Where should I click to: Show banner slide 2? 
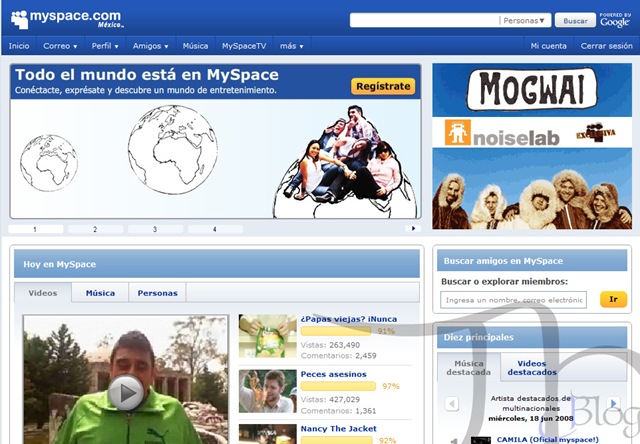(95, 229)
